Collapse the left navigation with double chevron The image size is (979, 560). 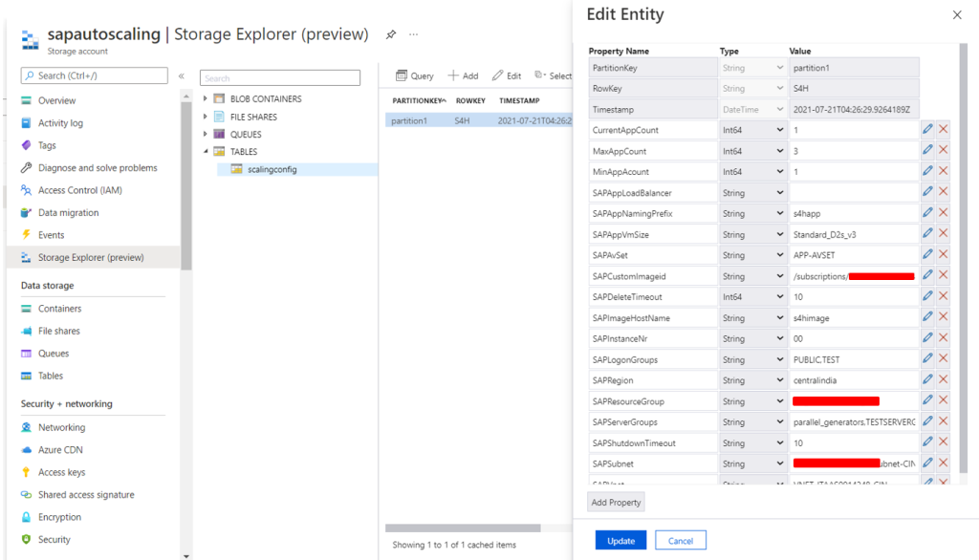(181, 76)
